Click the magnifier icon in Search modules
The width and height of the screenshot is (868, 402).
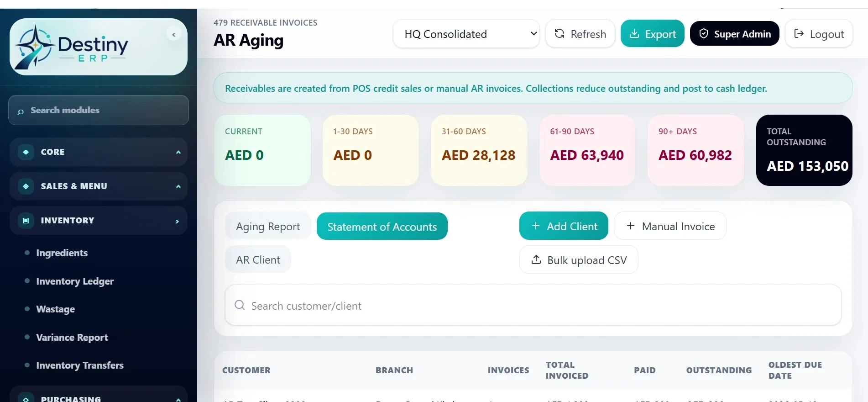click(x=21, y=111)
